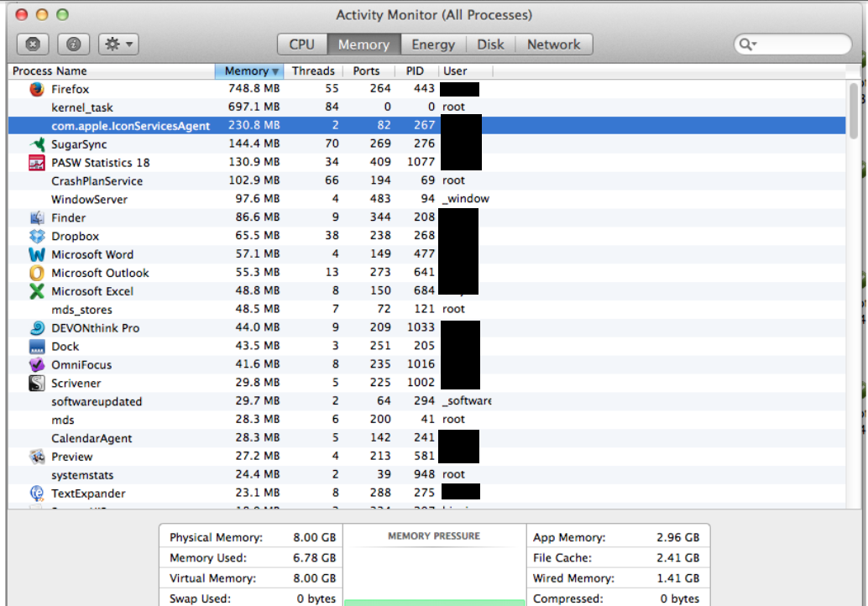
Task: Sort by User column header
Action: click(455, 71)
